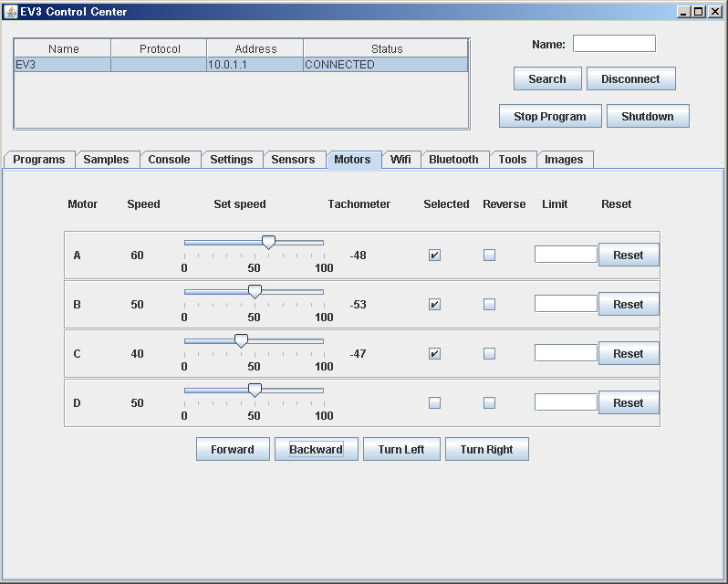
Task: Focus the Limit field for motor D
Action: [566, 402]
